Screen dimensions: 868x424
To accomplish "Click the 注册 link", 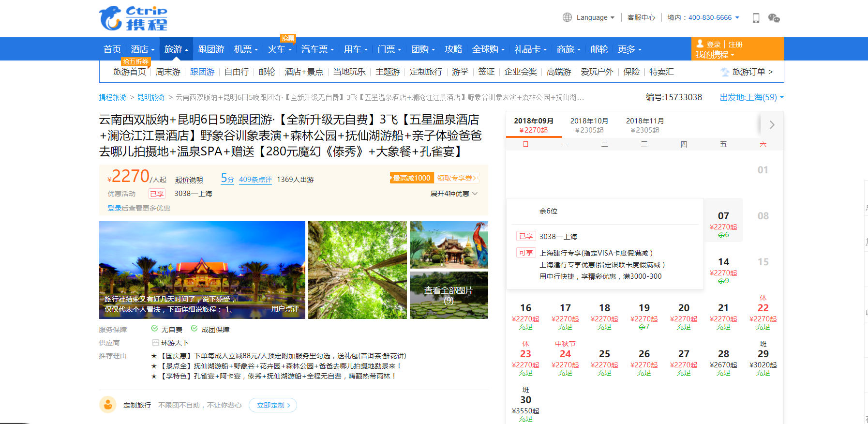I will point(735,44).
